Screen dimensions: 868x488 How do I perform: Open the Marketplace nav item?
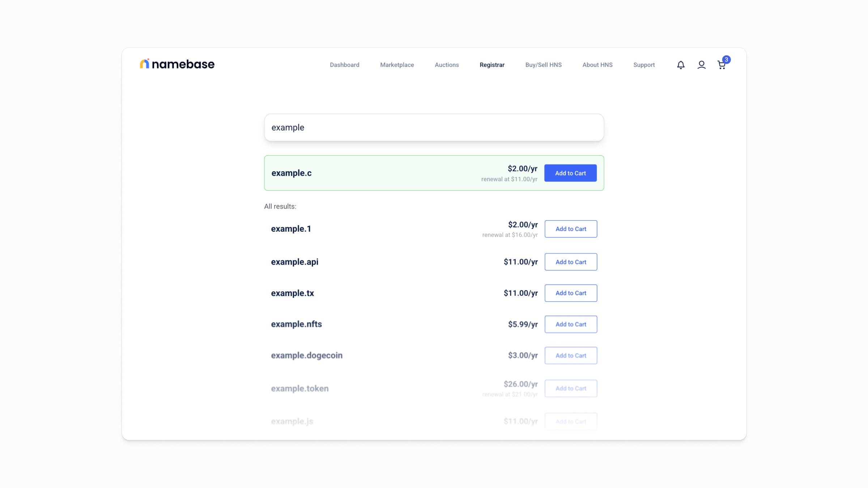397,65
